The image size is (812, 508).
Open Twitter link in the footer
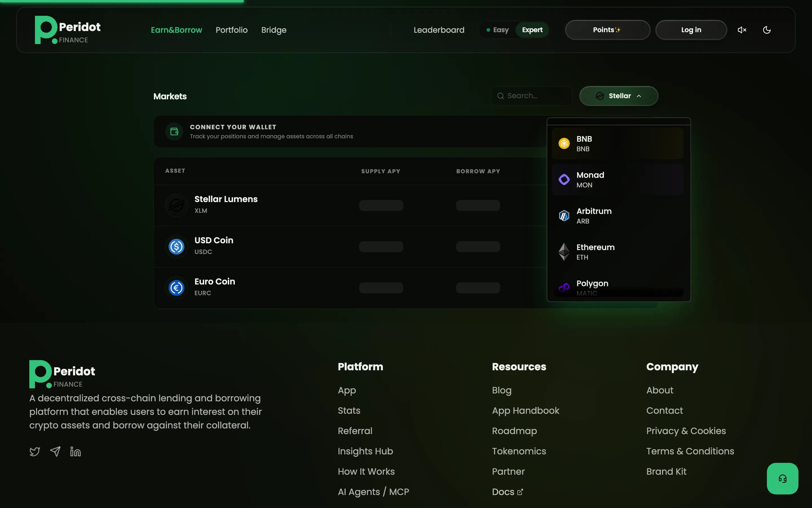[35, 452]
